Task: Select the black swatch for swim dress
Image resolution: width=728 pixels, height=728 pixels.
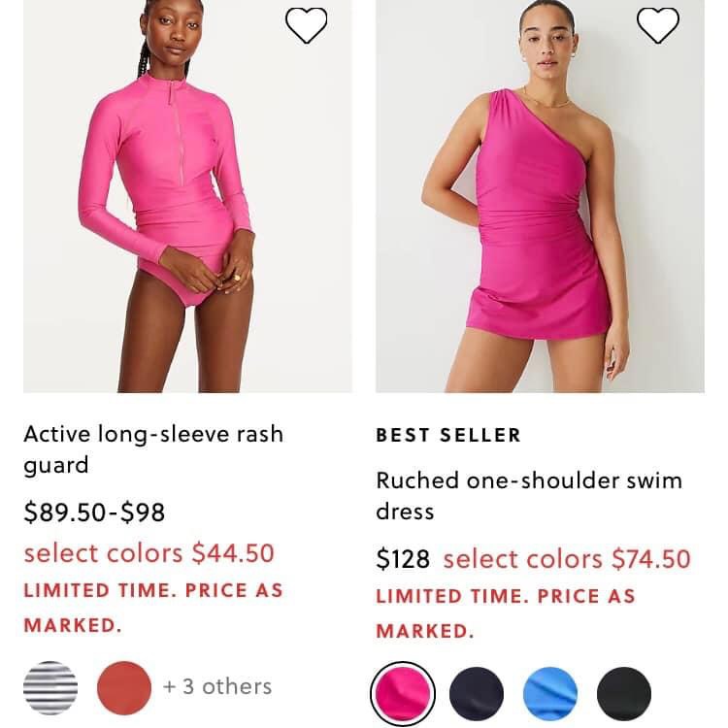Action: tap(623, 694)
